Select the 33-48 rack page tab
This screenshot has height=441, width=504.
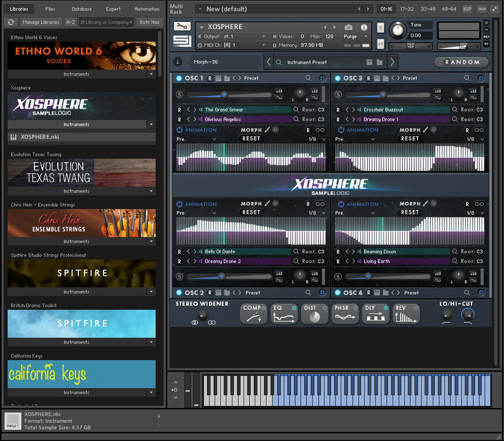[428, 9]
